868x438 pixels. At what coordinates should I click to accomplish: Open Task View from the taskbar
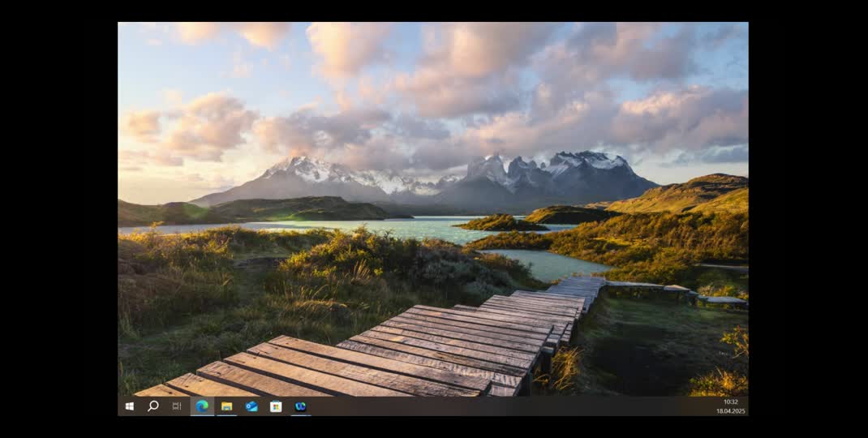pos(177,406)
